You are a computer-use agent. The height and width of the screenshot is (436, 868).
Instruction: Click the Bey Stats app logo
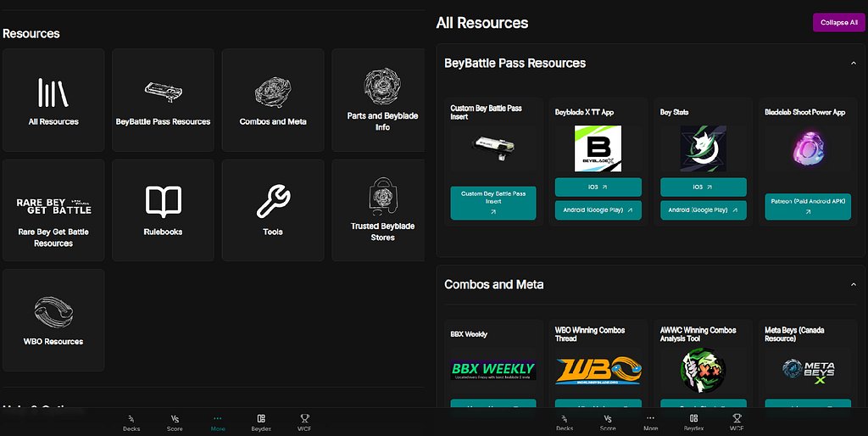point(703,148)
